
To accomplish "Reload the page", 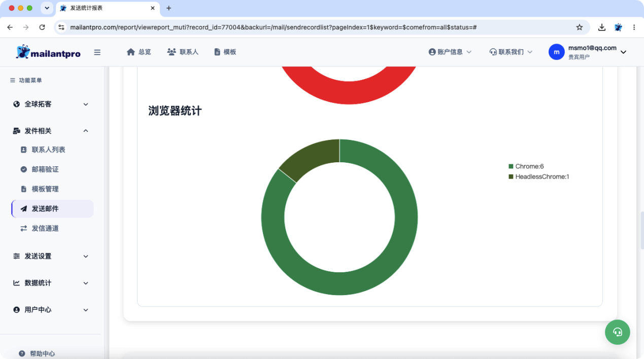I will tap(42, 27).
